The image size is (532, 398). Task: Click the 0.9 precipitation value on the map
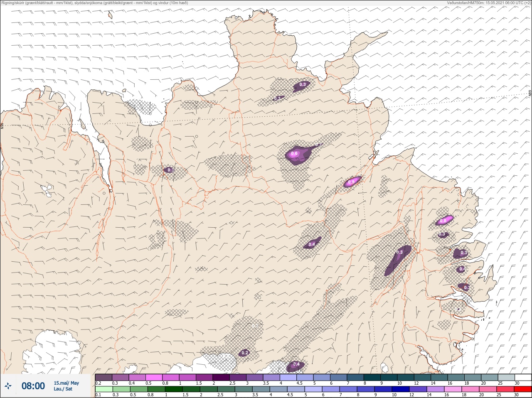click(351, 182)
